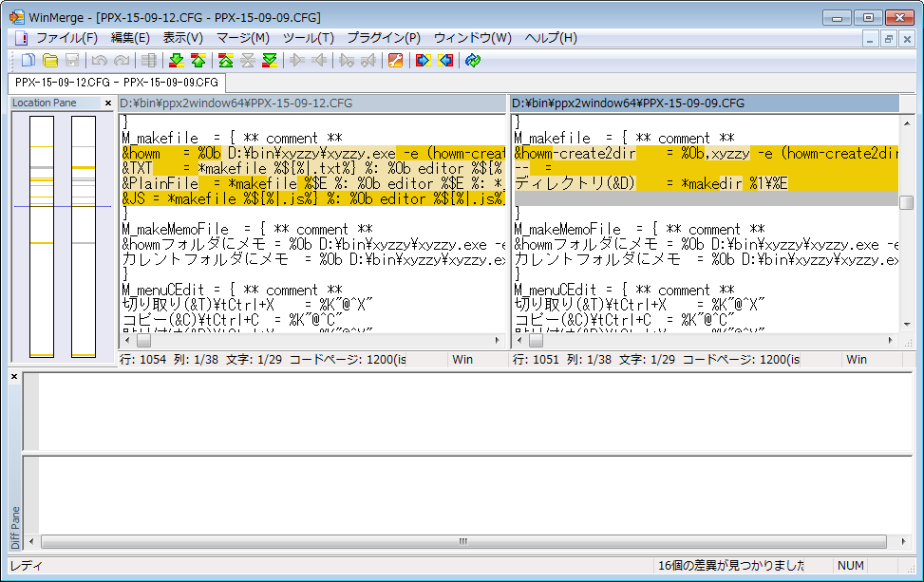Click Copy Left and Advance icon
Viewport: 924px width, 582px height.
pyautogui.click(x=368, y=60)
